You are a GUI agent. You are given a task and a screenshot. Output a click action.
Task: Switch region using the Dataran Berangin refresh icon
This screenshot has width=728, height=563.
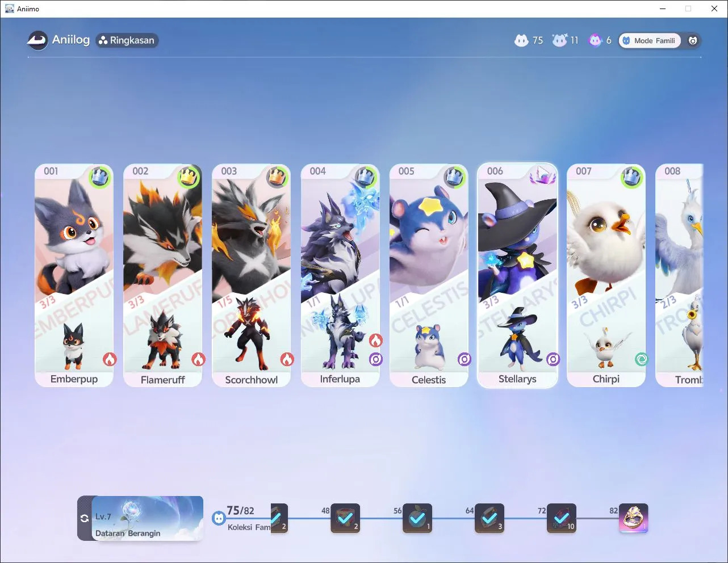(85, 518)
